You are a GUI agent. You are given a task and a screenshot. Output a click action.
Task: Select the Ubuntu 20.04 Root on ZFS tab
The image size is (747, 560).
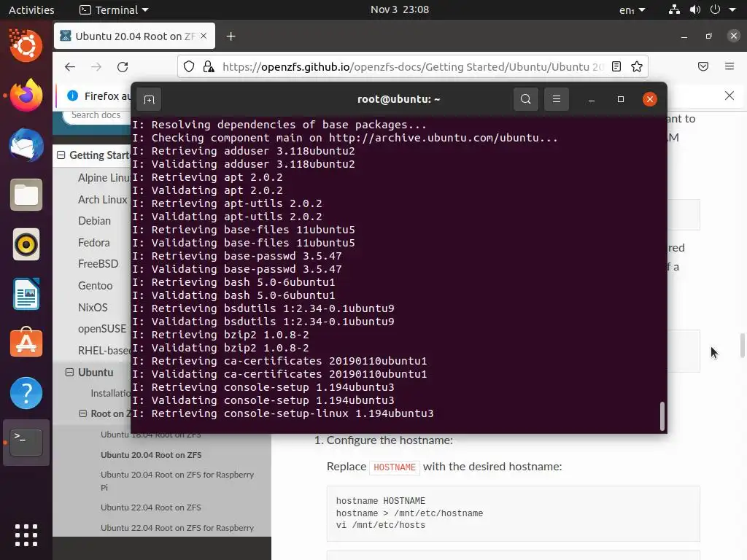(134, 36)
